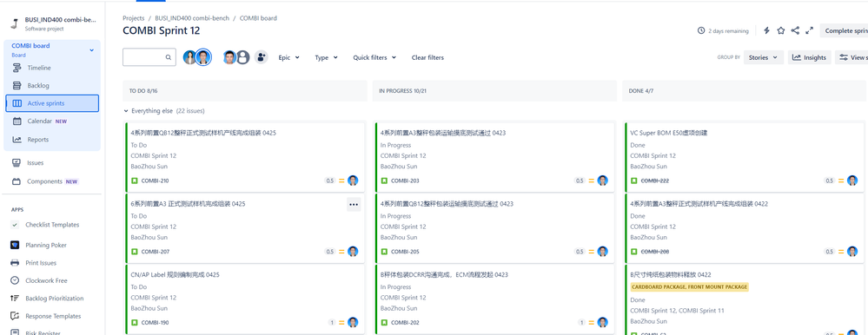Toggle full screen mode for the board
868x335 pixels.
click(x=809, y=31)
